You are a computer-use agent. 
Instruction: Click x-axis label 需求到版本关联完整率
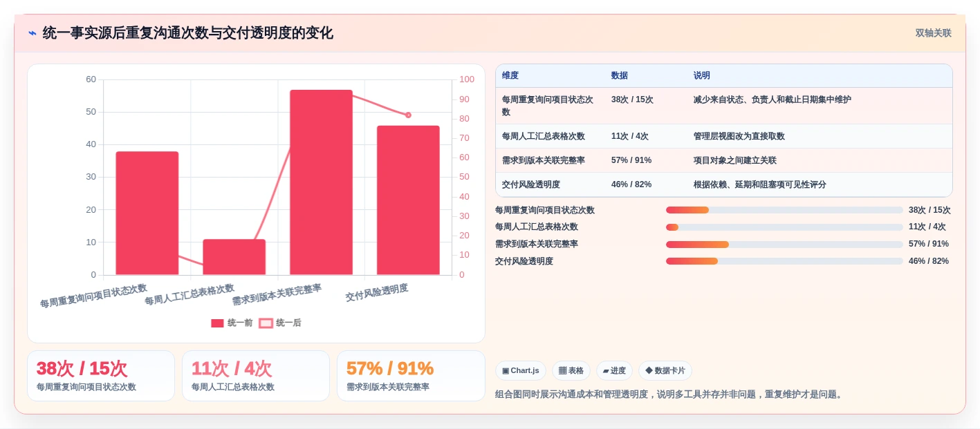pos(277,294)
